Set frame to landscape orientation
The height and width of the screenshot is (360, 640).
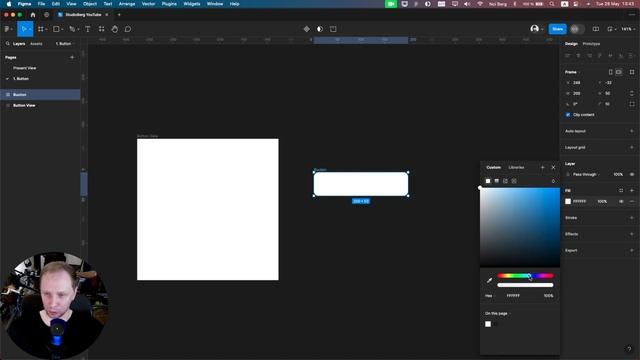coord(619,72)
